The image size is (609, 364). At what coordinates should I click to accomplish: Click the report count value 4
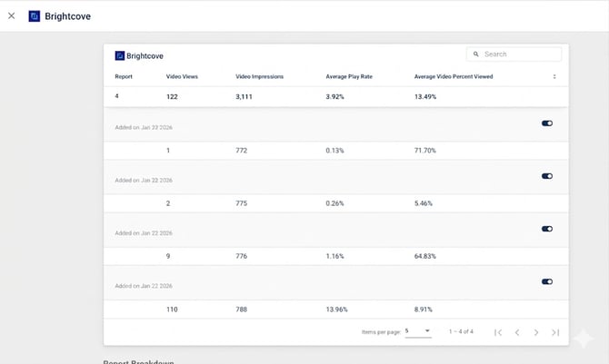click(116, 96)
